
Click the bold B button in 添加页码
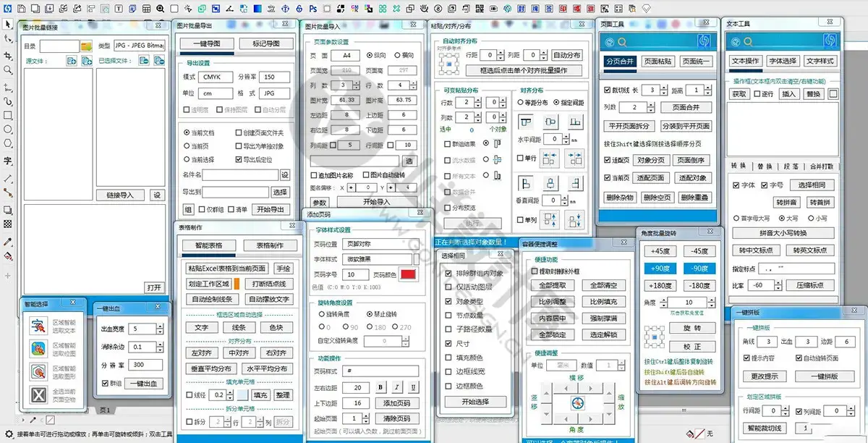tap(380, 387)
